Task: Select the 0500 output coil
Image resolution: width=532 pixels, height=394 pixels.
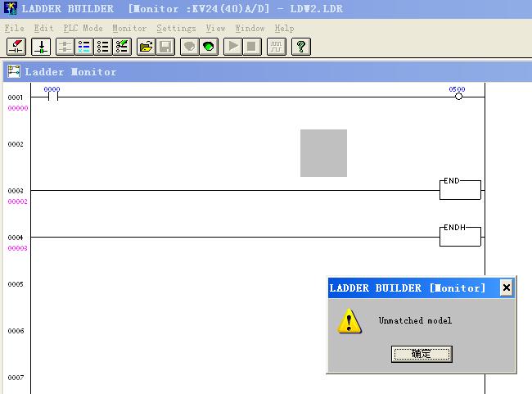Action: (458, 97)
